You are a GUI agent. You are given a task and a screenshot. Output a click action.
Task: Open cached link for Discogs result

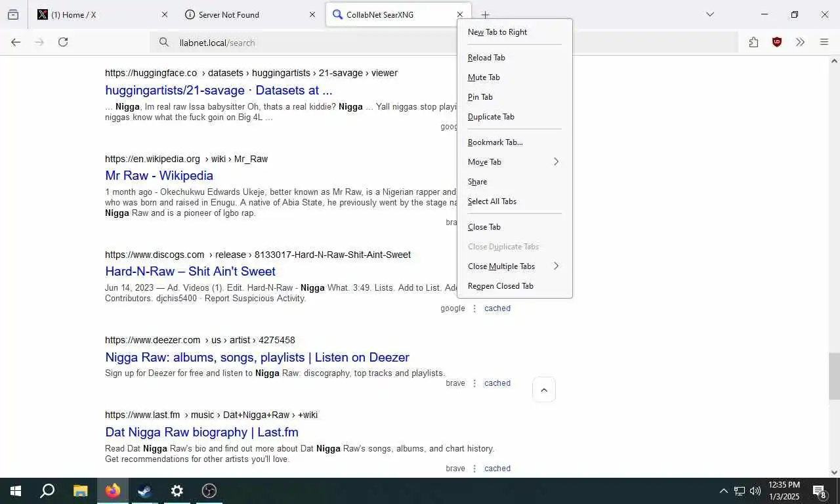coord(497,308)
